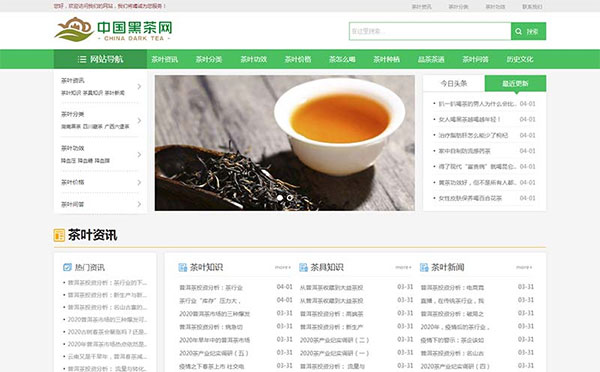Image resolution: width=600 pixels, height=372 pixels.
Task: Click the tea cup banner image
Action: pos(285,143)
